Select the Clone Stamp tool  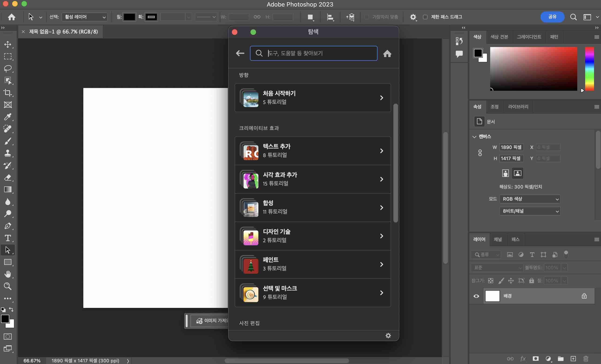[7, 153]
